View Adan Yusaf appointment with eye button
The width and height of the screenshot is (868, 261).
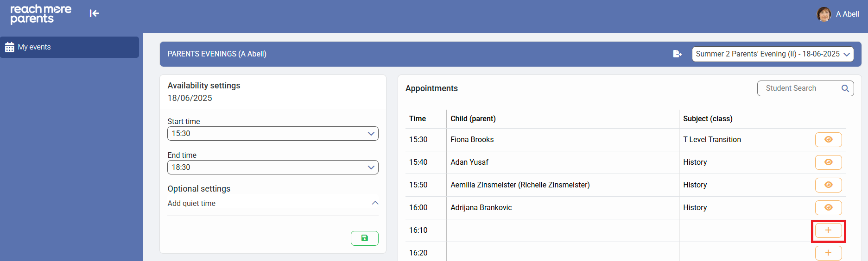pos(828,162)
